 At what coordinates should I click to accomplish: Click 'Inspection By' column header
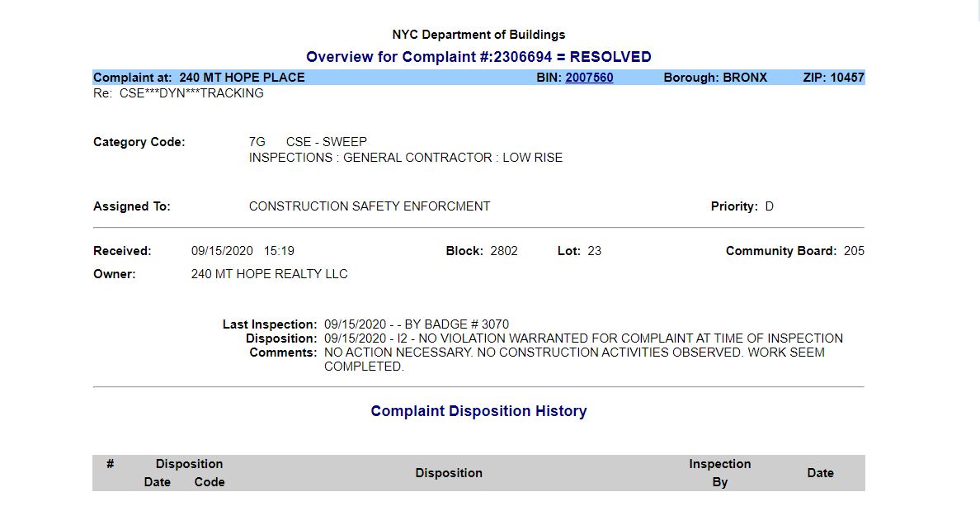pos(719,473)
